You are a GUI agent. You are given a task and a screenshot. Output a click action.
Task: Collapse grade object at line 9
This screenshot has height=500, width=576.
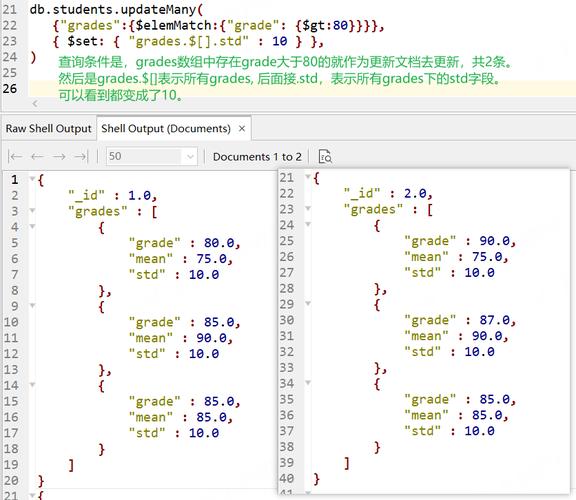click(32, 306)
